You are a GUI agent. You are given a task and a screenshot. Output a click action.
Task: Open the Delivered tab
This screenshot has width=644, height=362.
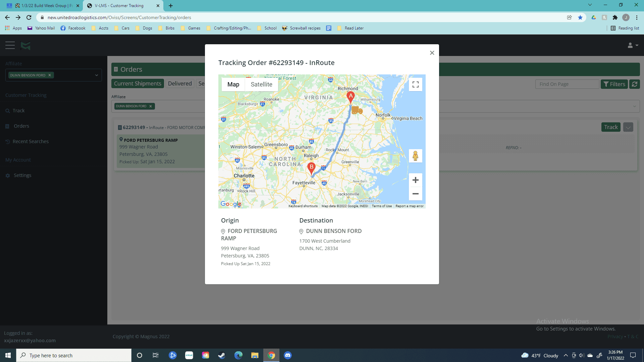(x=180, y=83)
